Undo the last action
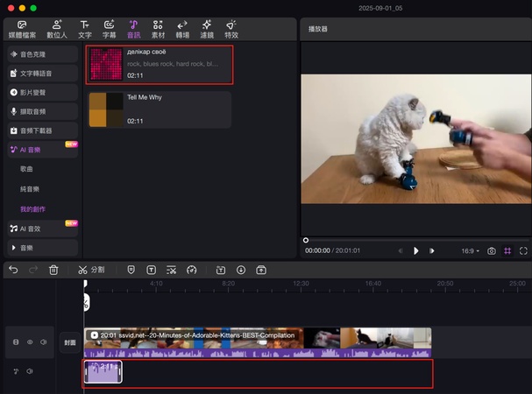The height and width of the screenshot is (394, 532). pos(13,270)
